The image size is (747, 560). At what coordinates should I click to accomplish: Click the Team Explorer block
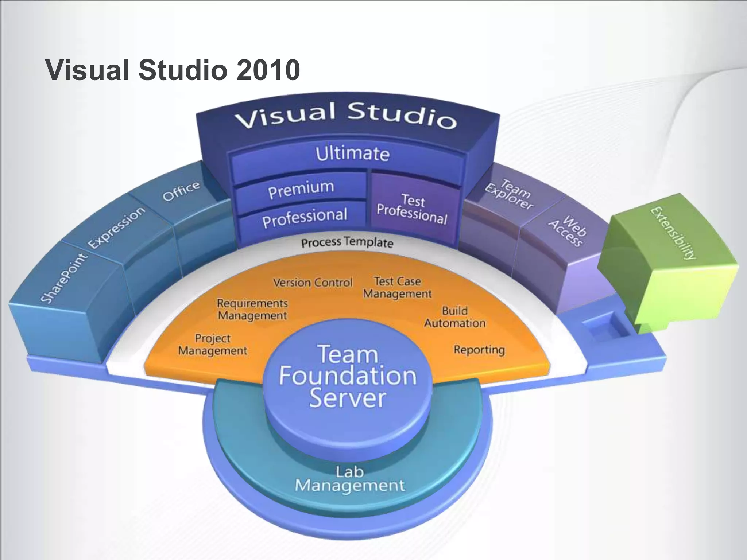click(x=511, y=194)
